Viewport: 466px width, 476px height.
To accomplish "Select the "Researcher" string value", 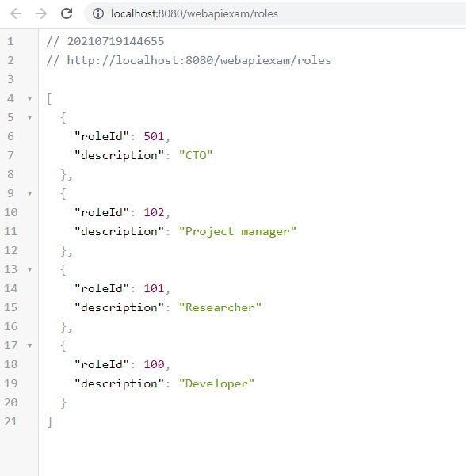I will click(220, 307).
